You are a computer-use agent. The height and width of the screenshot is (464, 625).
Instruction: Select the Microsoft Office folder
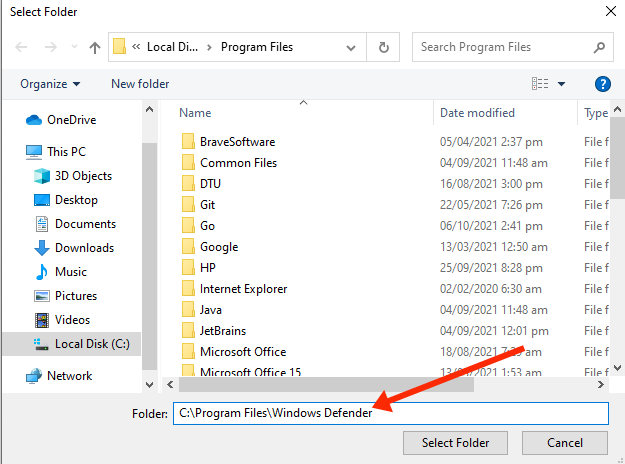coord(234,352)
